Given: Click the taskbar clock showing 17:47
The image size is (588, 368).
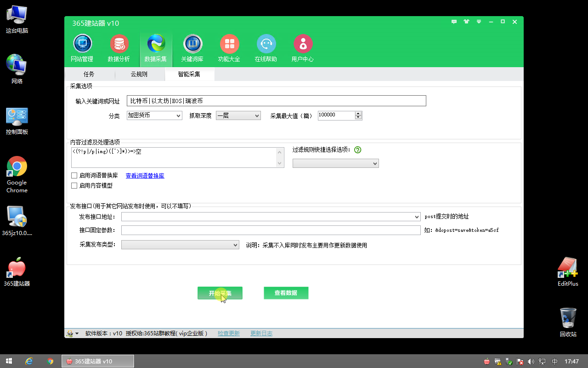Looking at the screenshot, I should click(571, 362).
